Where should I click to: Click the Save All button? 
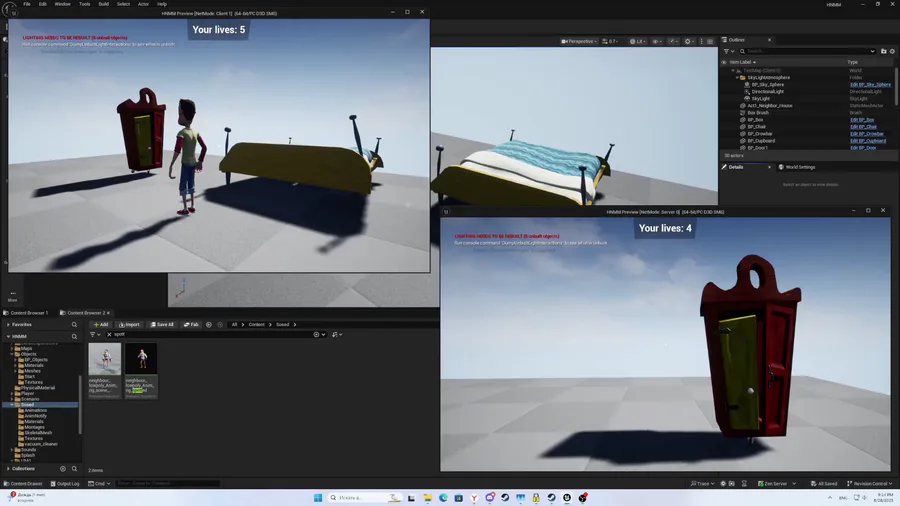point(162,325)
